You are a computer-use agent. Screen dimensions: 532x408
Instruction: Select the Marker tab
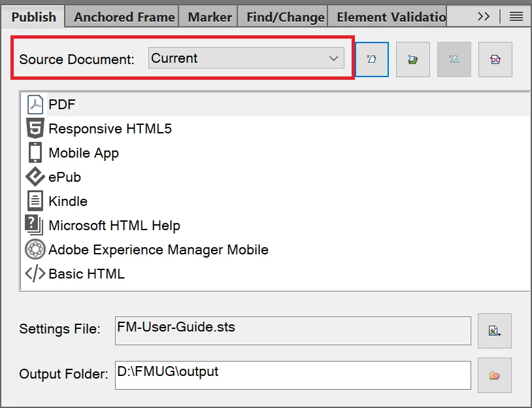coord(210,16)
